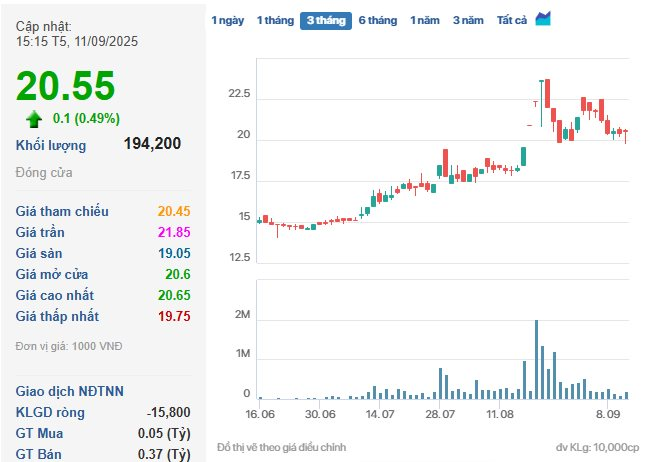The image size is (648, 462).
Task: Click the Khối lượng value 194,200
Action: pyautogui.click(x=152, y=144)
